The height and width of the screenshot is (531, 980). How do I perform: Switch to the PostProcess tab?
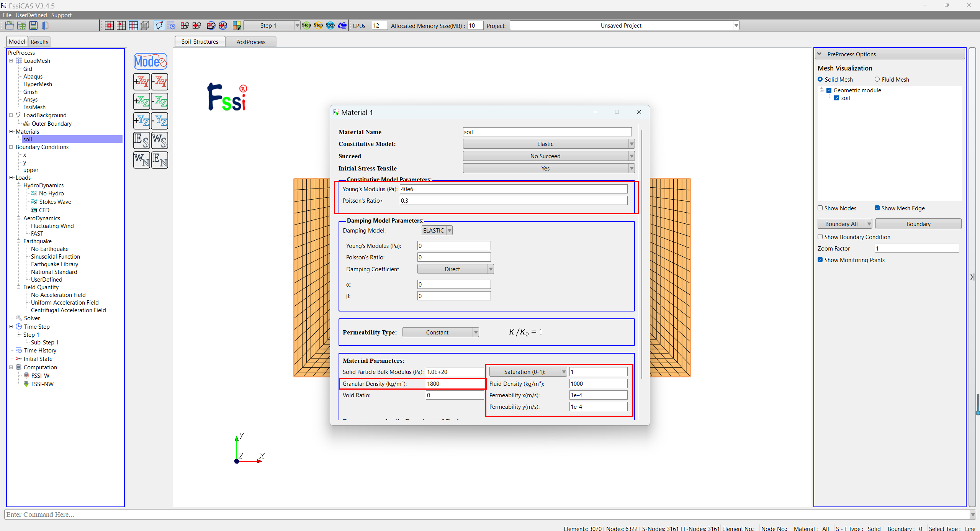click(250, 42)
